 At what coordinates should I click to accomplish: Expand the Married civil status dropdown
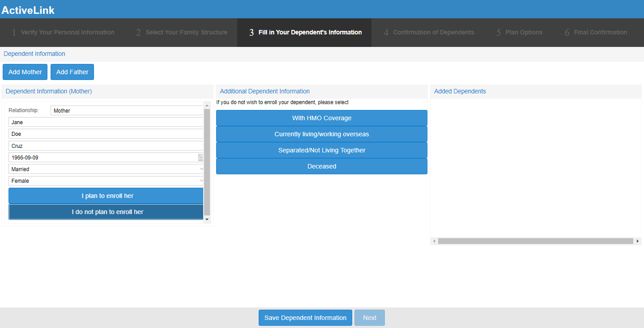tap(107, 169)
